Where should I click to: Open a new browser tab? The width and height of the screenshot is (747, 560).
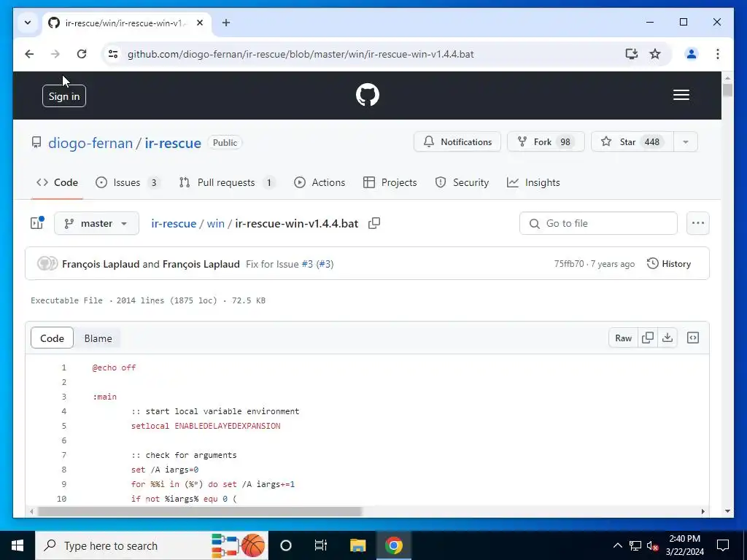coord(226,23)
